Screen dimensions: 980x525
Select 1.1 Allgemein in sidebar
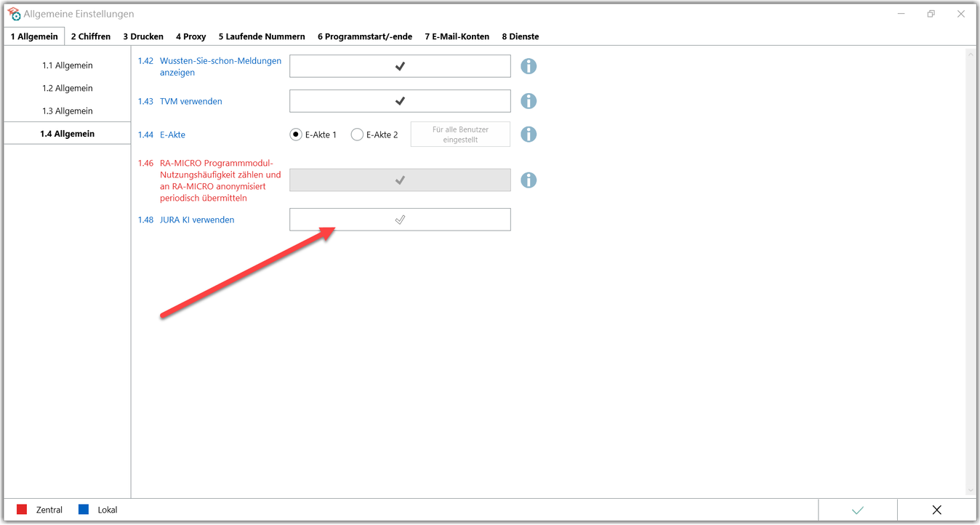coord(67,65)
